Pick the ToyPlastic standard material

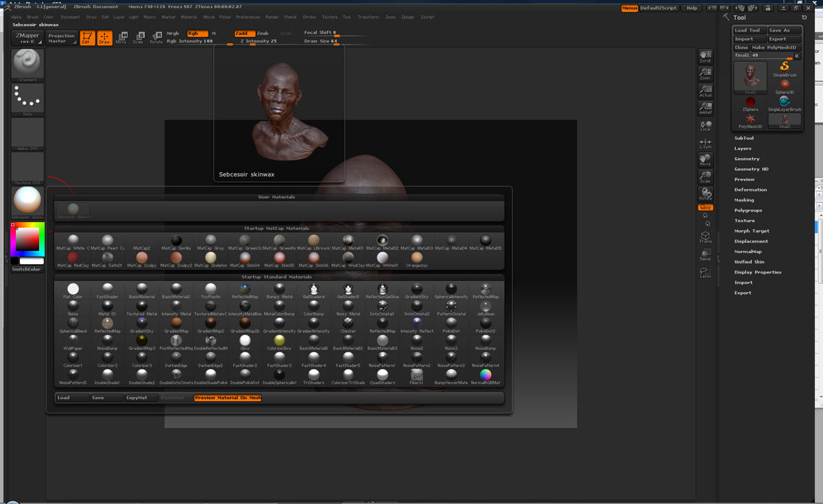pos(211,289)
